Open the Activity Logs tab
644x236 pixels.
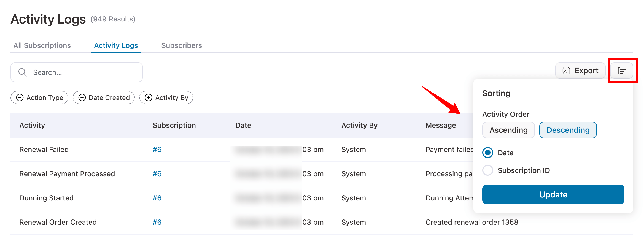pos(116,45)
